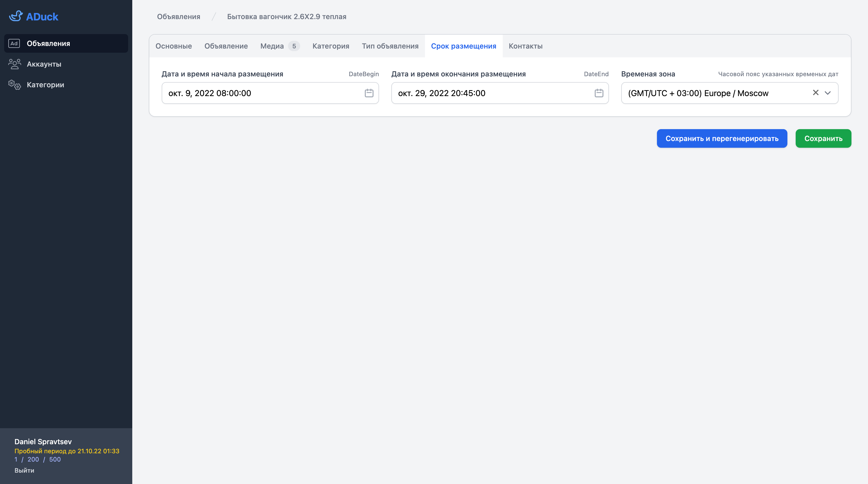Switch to the Основные tab

click(174, 46)
